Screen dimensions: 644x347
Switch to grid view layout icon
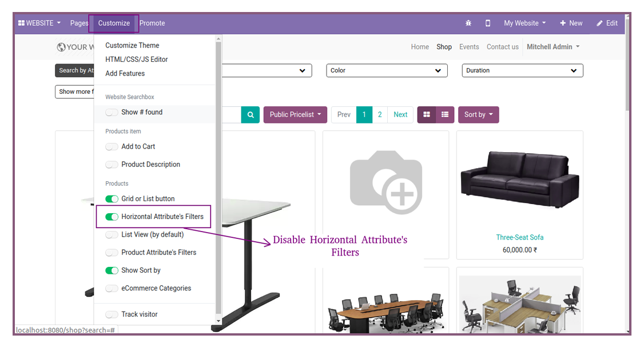coord(427,114)
